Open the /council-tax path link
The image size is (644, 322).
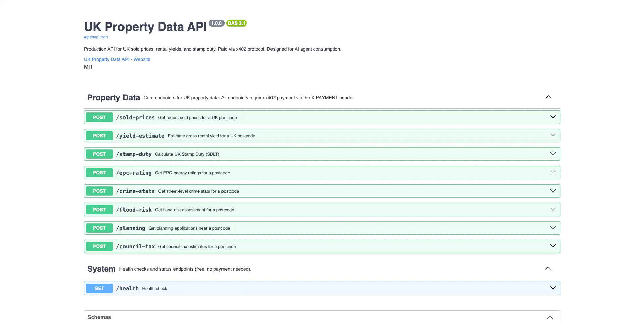click(136, 246)
